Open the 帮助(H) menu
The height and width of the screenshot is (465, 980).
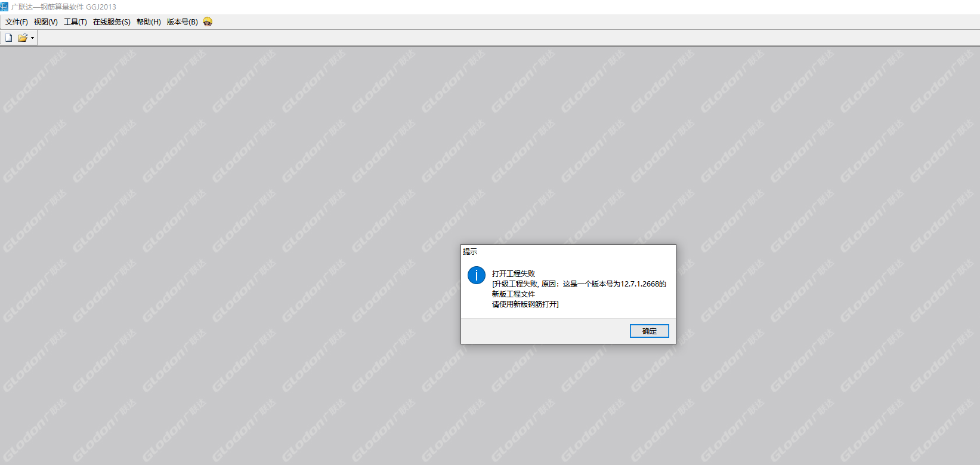pyautogui.click(x=149, y=22)
